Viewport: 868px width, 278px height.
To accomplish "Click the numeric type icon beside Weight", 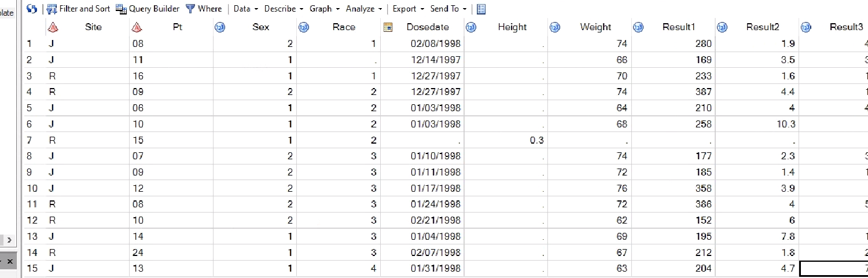I will pos(554,27).
